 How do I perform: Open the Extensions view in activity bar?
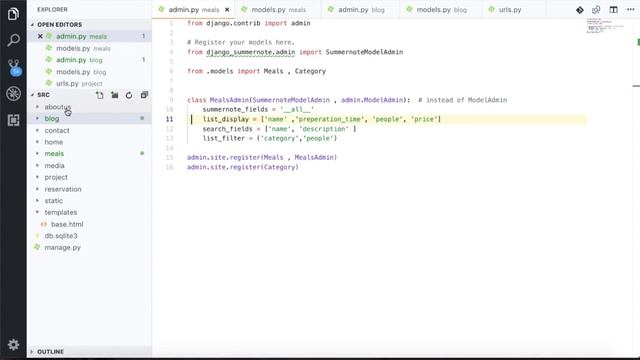point(13,120)
